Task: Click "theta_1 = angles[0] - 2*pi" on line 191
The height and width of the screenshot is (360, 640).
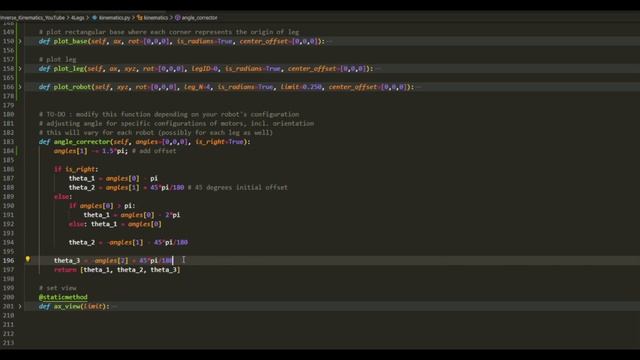Action: pos(132,215)
